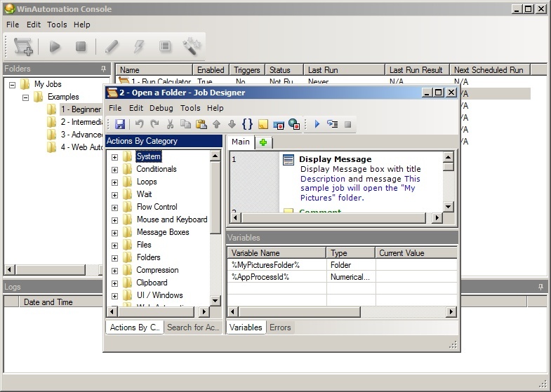Viewport: 551px width, 392px height.
Task: Click the macro recorder icon in Job Designer
Action: coord(279,125)
